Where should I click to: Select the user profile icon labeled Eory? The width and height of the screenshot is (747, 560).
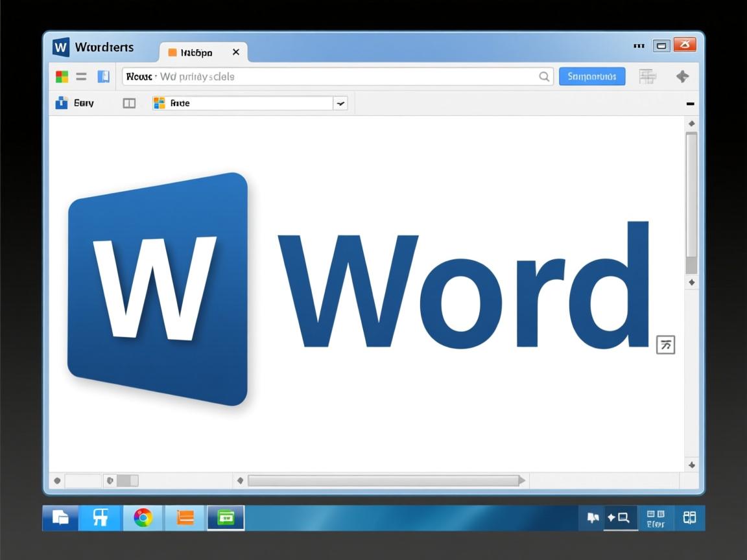pyautogui.click(x=62, y=102)
